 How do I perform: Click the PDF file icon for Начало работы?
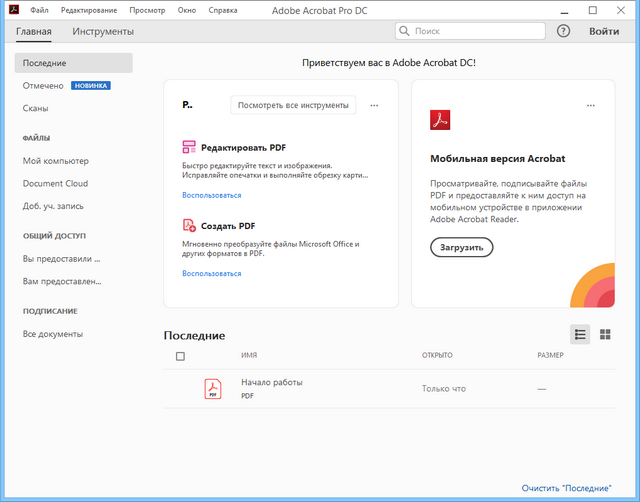(x=213, y=389)
